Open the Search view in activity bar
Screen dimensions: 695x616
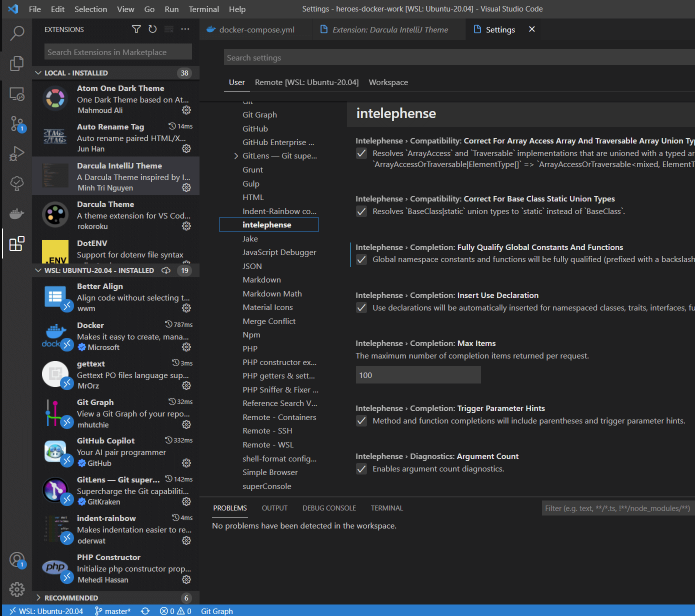[x=17, y=33]
